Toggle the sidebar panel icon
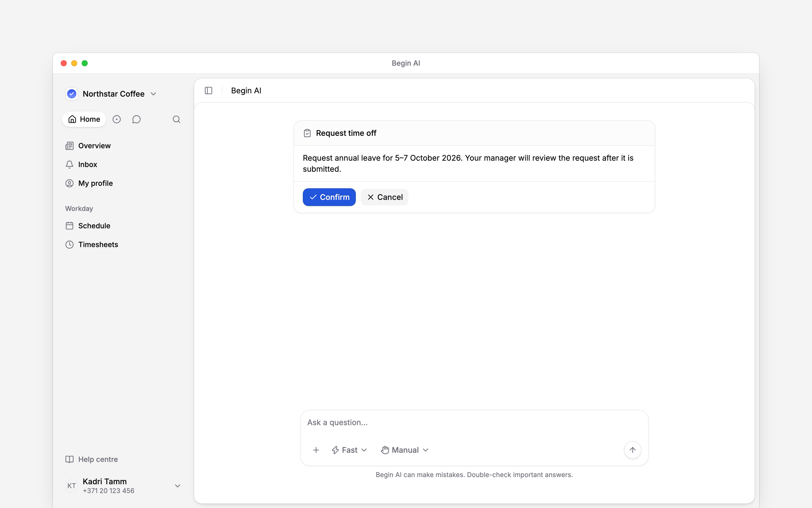 (x=208, y=91)
